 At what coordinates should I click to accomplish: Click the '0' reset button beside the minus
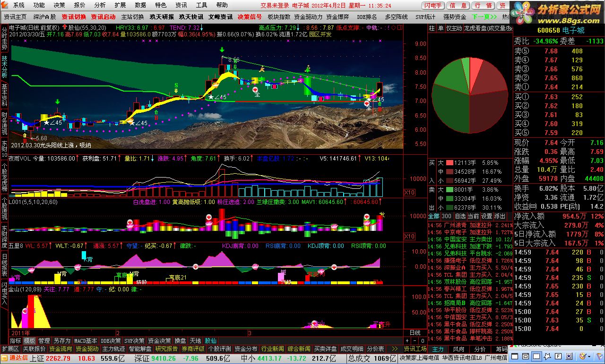422,340
